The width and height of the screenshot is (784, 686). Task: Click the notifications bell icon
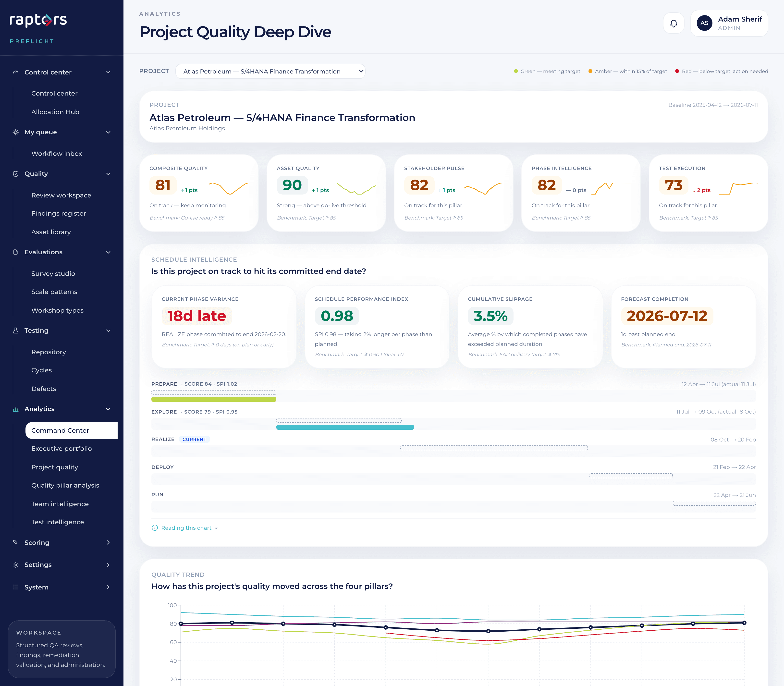point(673,23)
